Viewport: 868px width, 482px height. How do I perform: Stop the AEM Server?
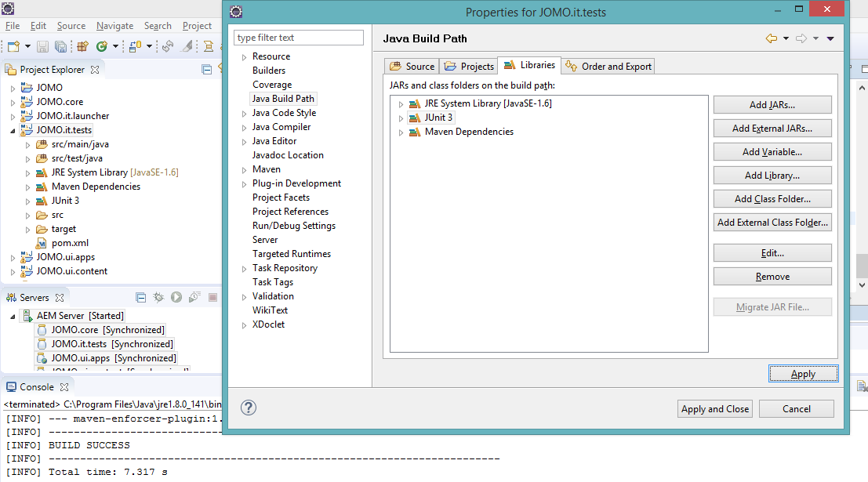pyautogui.click(x=212, y=298)
